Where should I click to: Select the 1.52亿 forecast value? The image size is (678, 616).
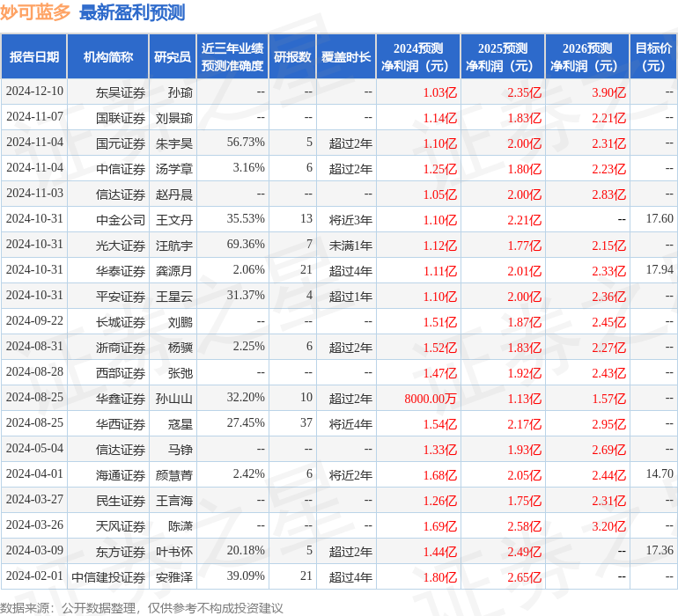click(439, 348)
